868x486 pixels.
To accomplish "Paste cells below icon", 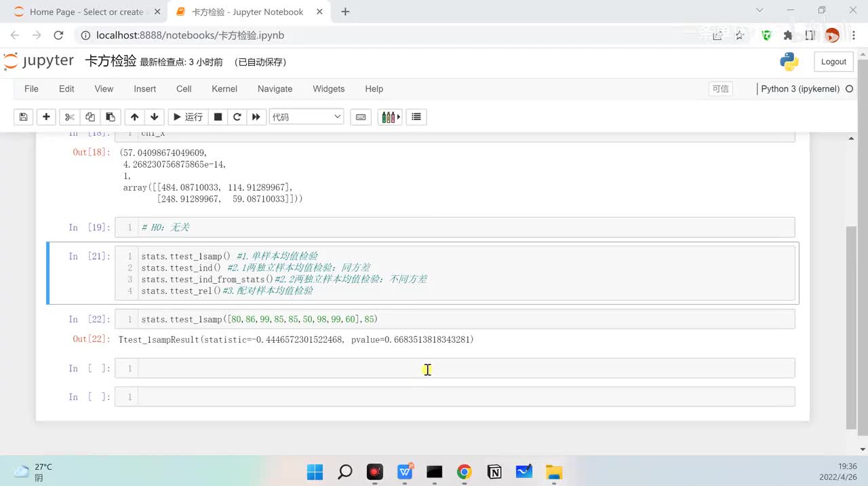I will (x=110, y=117).
